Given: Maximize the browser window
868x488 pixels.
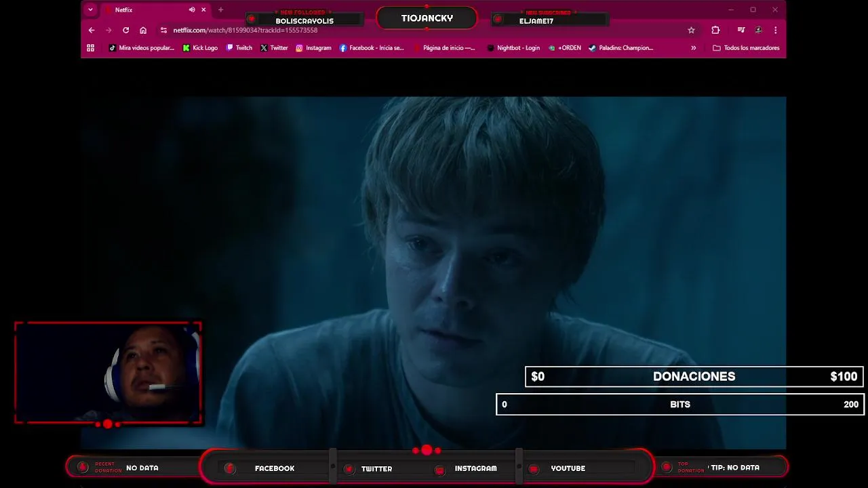Looking at the screenshot, I should (x=753, y=9).
